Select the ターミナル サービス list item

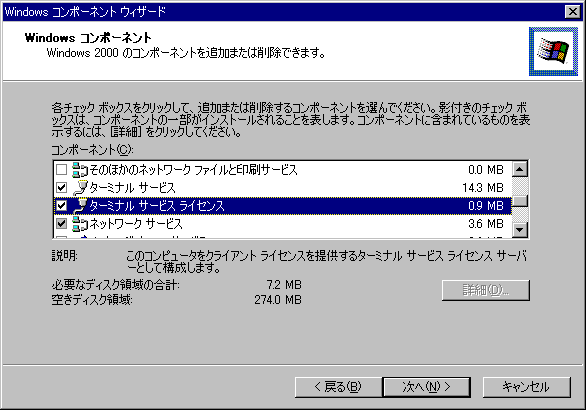pos(283,188)
